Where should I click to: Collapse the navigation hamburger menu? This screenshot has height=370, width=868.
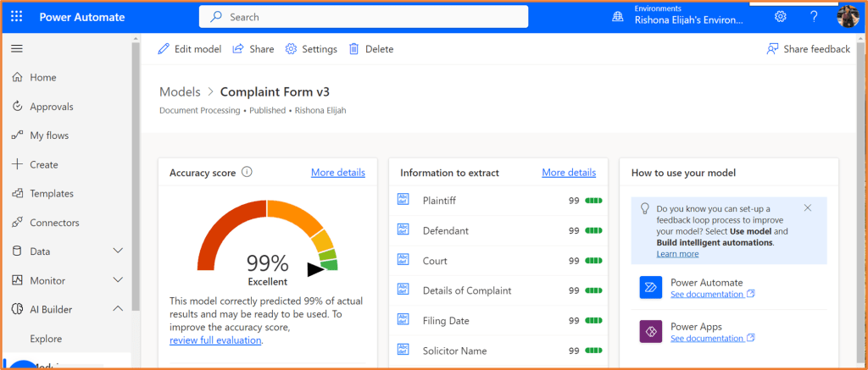tap(17, 49)
